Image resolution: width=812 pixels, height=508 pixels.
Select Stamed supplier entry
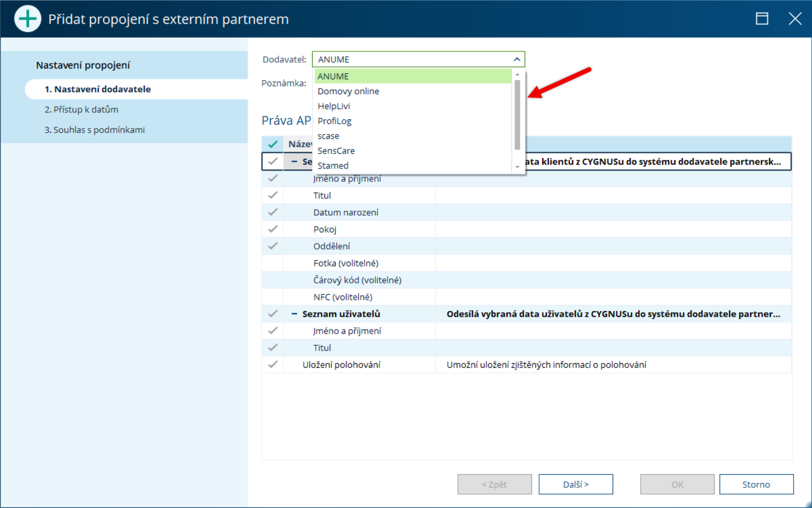coord(413,166)
